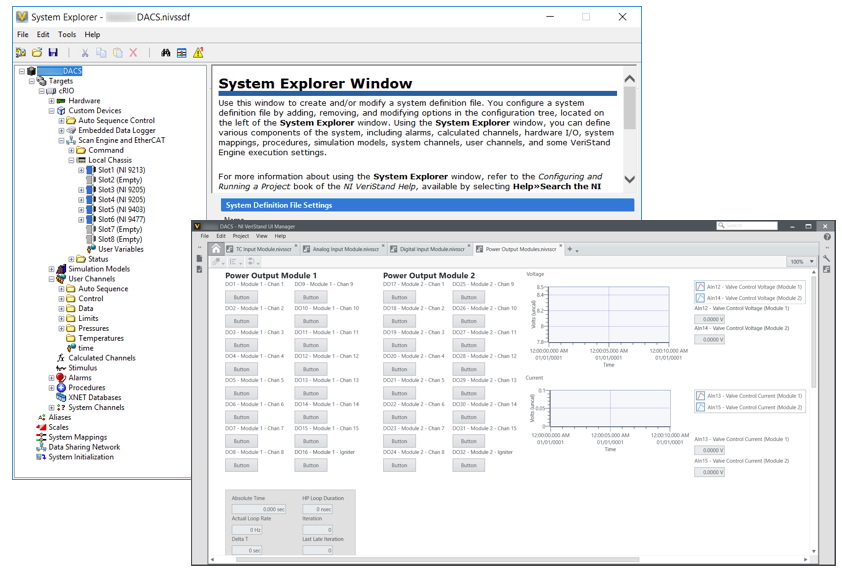Click the cut scissors toolbar icon
Screen dimensions: 842x570
tap(85, 53)
